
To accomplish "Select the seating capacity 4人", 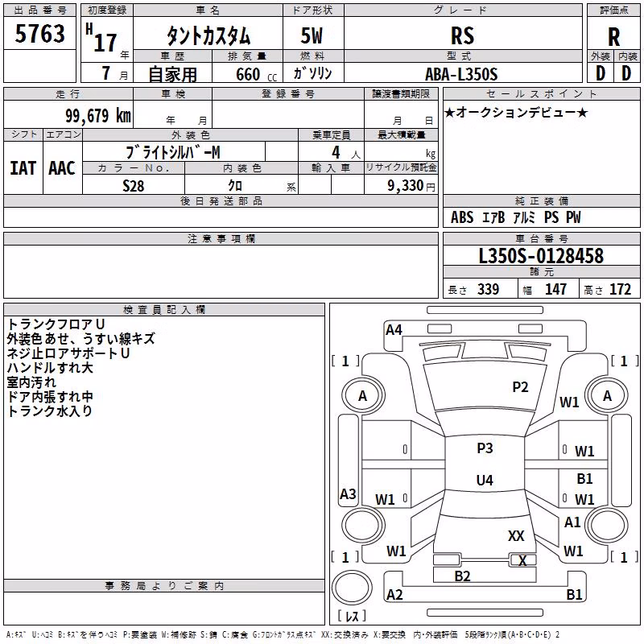I will (345, 152).
